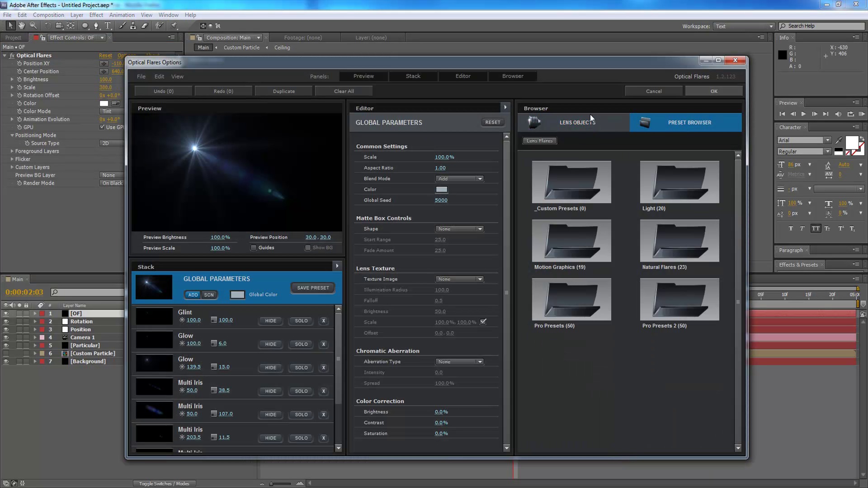The height and width of the screenshot is (488, 868).
Task: Click Clear All button
Action: (x=344, y=91)
